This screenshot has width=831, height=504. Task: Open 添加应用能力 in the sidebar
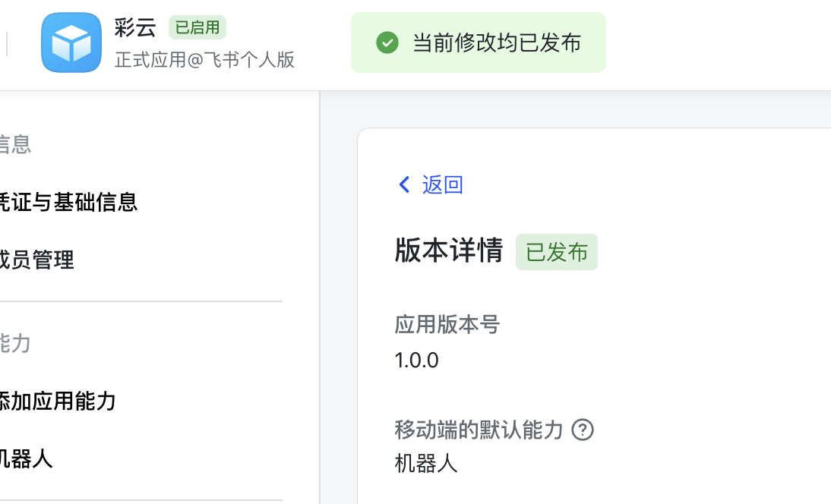(x=57, y=401)
